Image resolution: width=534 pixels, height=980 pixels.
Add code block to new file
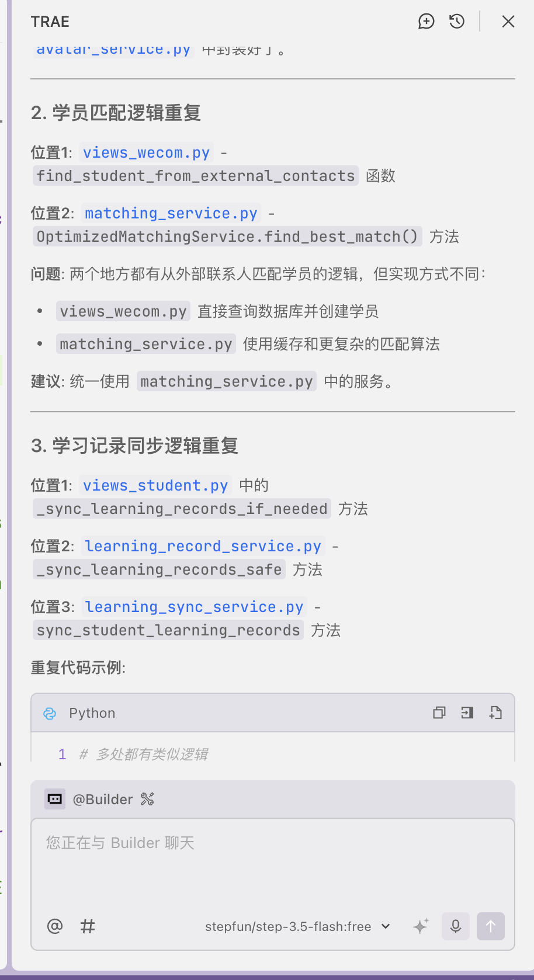(495, 713)
